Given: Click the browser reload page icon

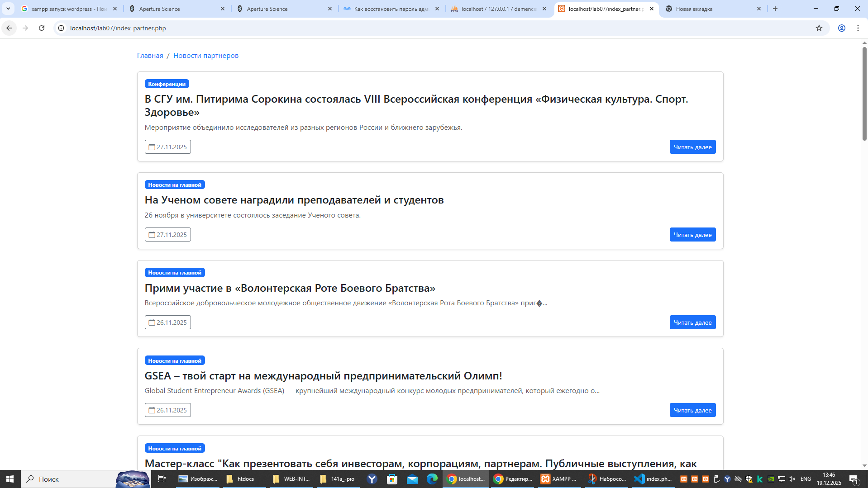Looking at the screenshot, I should [42, 28].
